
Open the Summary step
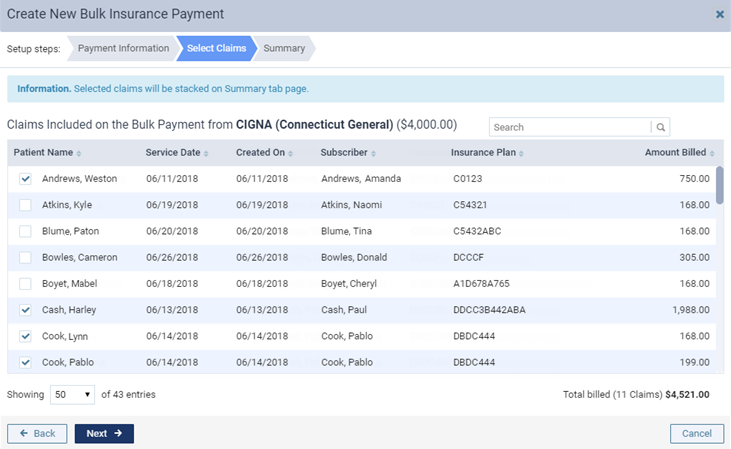click(x=284, y=48)
